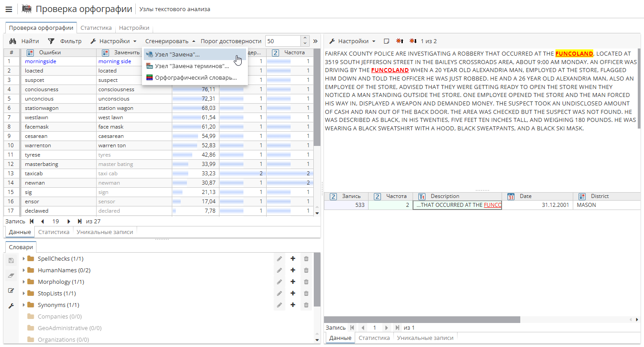Go to last record in left grid
Viewport: 644px width, 347px height.
pyautogui.click(x=80, y=221)
